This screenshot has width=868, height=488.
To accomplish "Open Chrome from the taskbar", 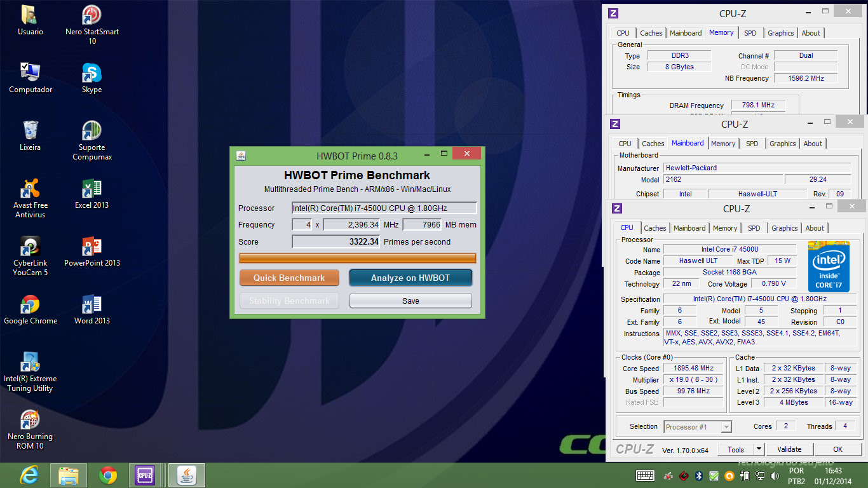I will pos(108,475).
